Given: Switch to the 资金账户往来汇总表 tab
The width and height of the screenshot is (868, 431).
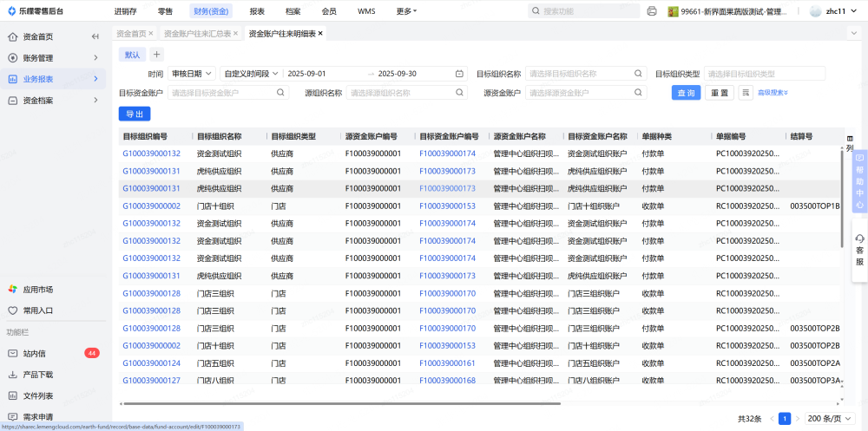Looking at the screenshot, I should 198,34.
